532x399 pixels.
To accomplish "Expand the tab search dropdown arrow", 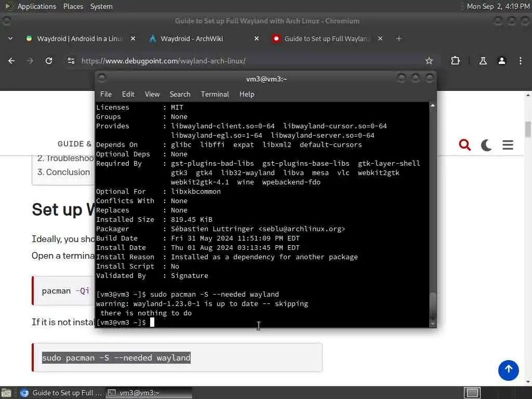I will coord(10,38).
